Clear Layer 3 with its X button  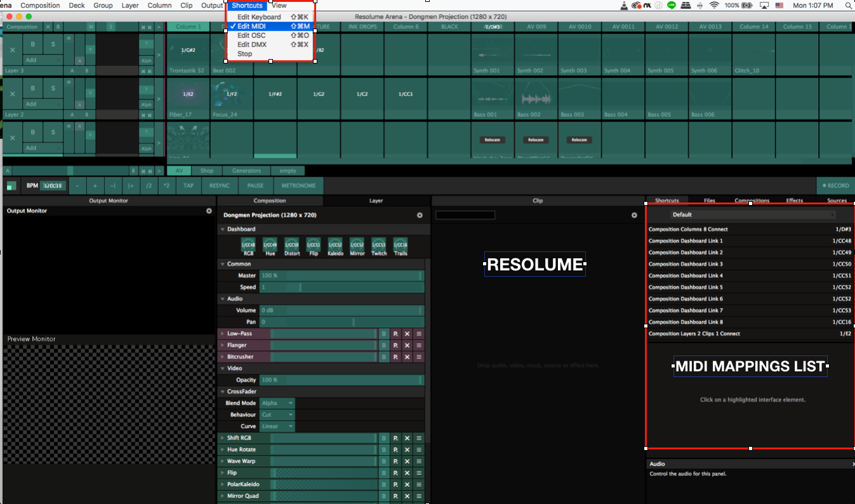pyautogui.click(x=13, y=50)
